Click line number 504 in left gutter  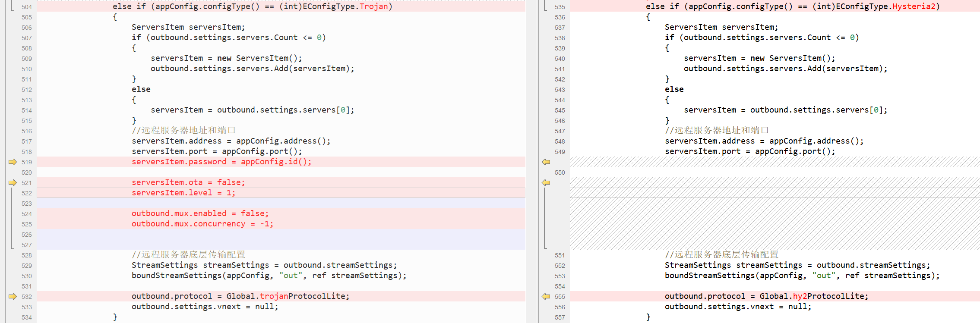pos(27,7)
